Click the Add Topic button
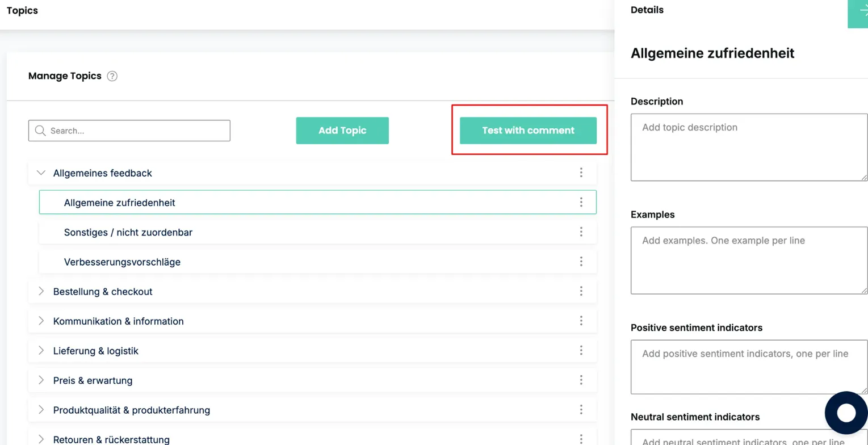The height and width of the screenshot is (445, 868). pos(342,131)
